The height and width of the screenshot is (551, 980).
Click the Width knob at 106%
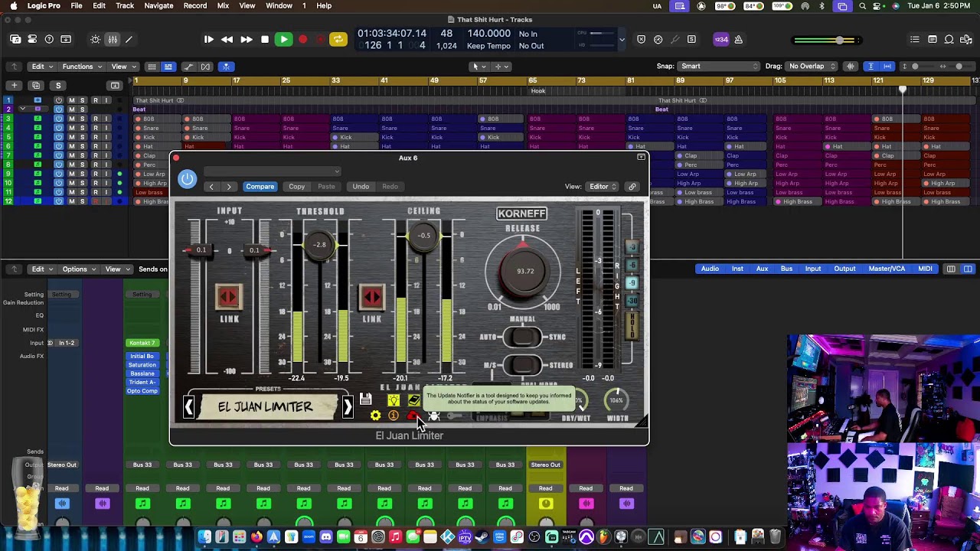point(616,399)
